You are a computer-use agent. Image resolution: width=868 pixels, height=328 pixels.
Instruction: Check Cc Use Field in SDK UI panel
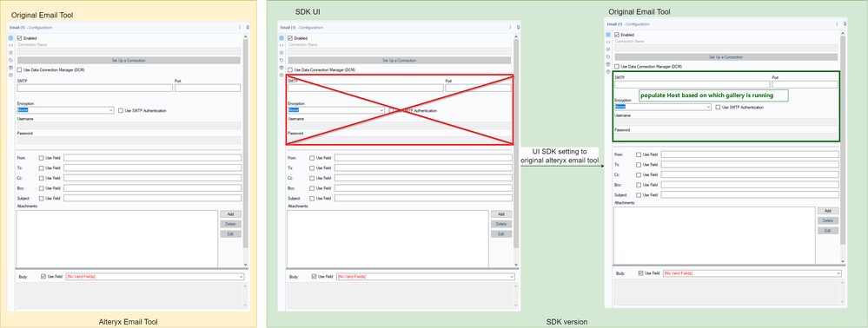tap(312, 178)
